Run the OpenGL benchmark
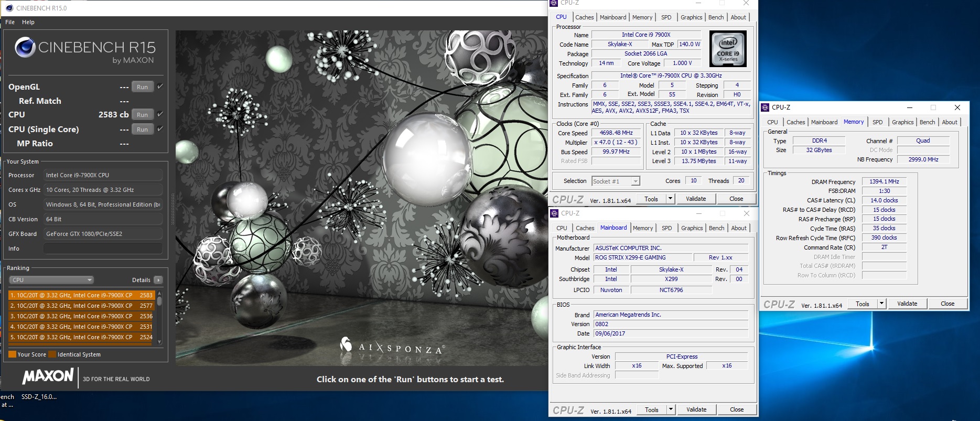Screen dimensions: 980x421 [x=143, y=87]
